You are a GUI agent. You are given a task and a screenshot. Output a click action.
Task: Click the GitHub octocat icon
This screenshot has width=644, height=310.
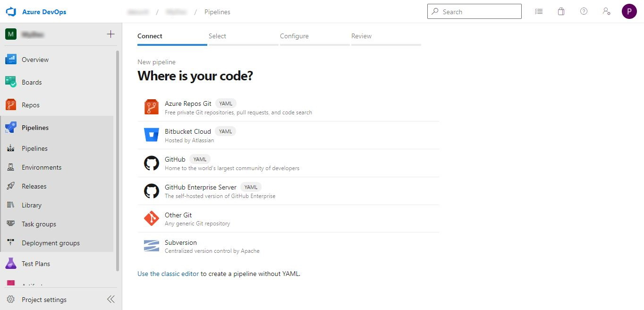[x=152, y=163]
